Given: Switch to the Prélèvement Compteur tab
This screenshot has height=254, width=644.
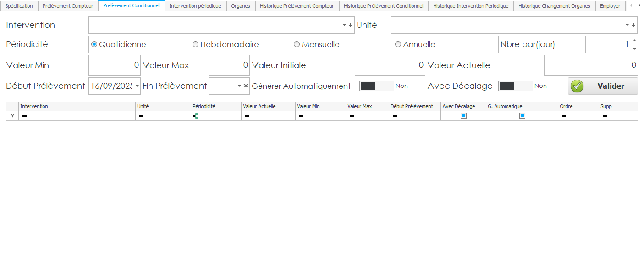Looking at the screenshot, I should (68, 6).
